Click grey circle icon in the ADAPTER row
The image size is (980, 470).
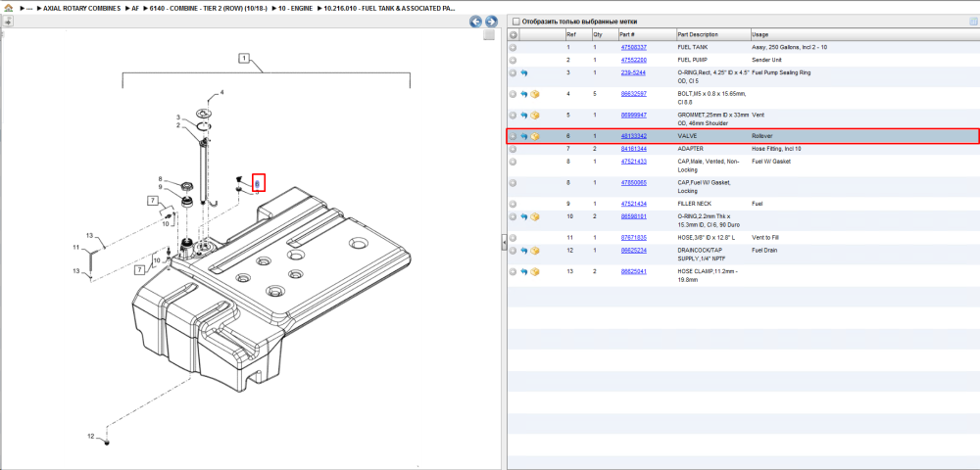[x=514, y=149]
